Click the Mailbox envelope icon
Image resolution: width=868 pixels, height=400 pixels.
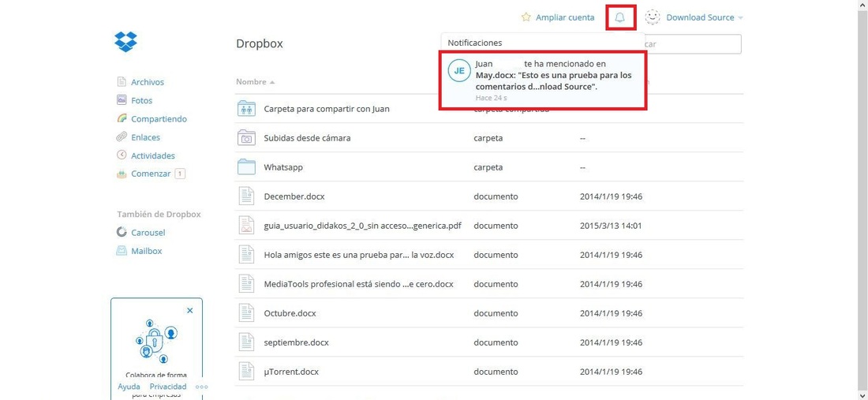pos(122,251)
